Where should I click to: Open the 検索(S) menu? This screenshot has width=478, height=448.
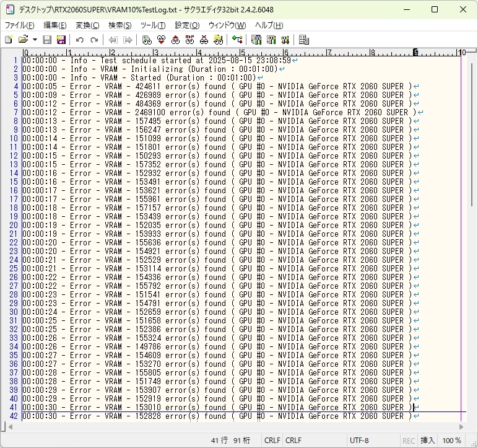click(119, 25)
